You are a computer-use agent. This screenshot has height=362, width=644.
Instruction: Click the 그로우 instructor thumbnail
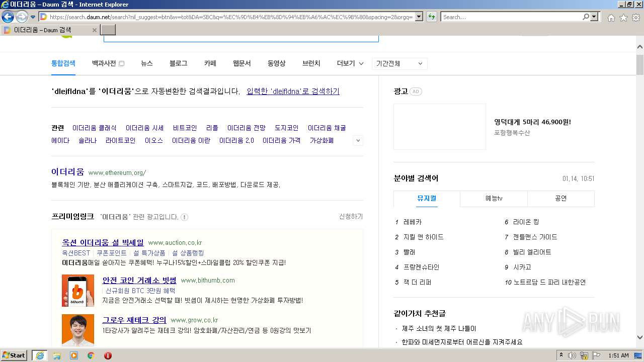coord(78,330)
